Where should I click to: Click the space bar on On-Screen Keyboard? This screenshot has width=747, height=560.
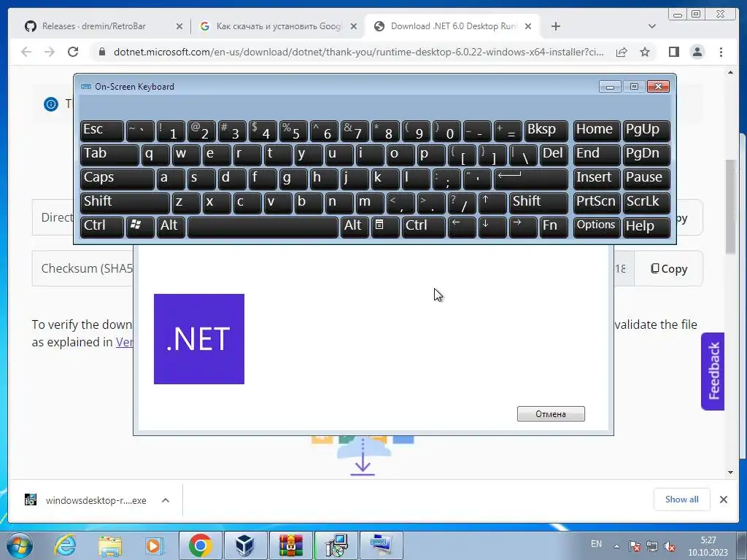(263, 226)
